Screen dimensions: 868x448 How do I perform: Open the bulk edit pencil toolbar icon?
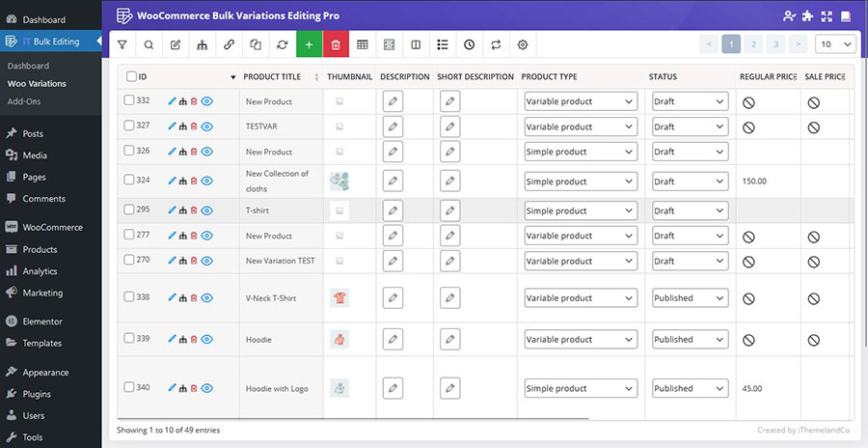click(176, 45)
